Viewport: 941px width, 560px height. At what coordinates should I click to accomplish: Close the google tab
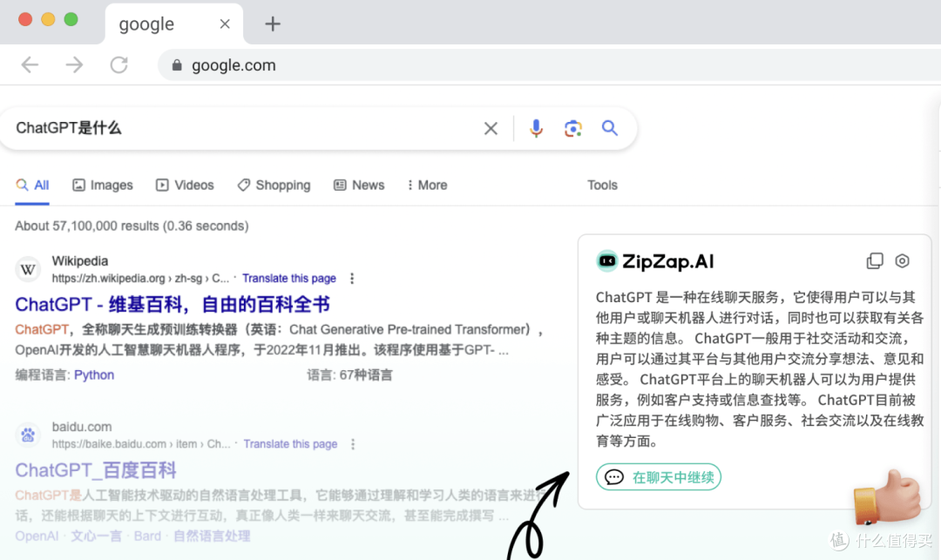(x=225, y=24)
